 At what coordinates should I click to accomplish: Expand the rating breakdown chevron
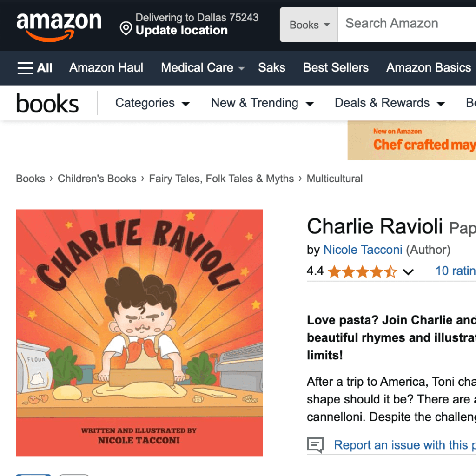coord(408,271)
